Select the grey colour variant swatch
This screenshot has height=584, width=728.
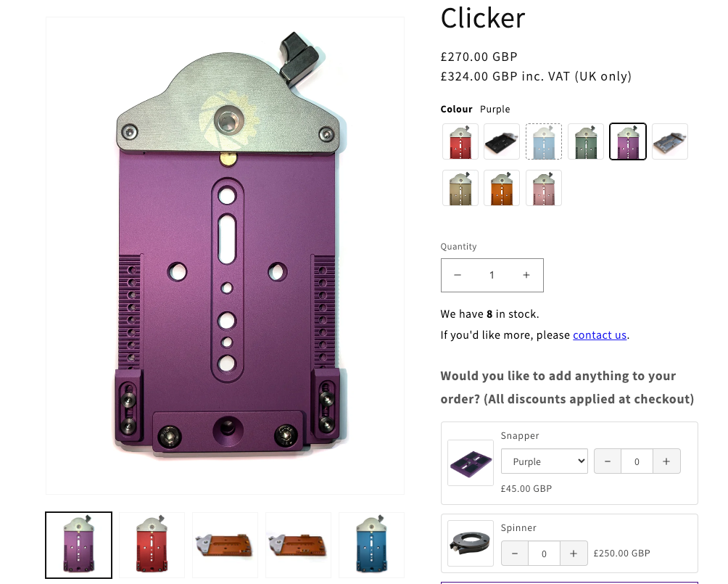click(670, 141)
